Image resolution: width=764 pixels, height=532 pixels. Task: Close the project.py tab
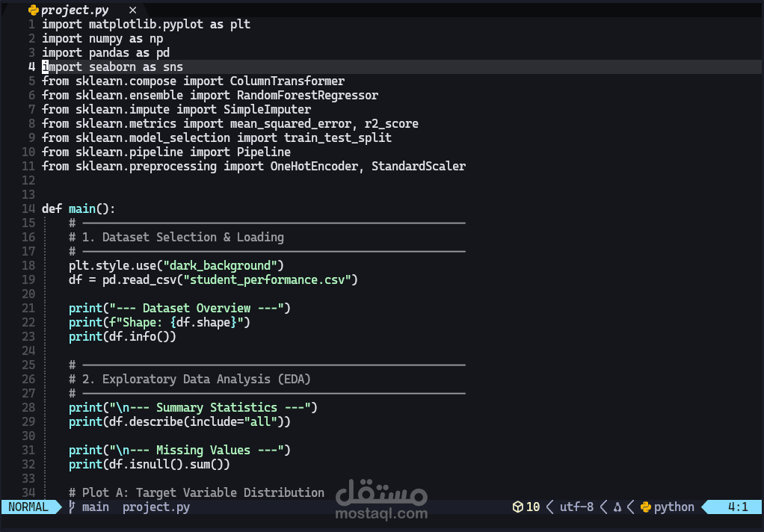point(132,10)
